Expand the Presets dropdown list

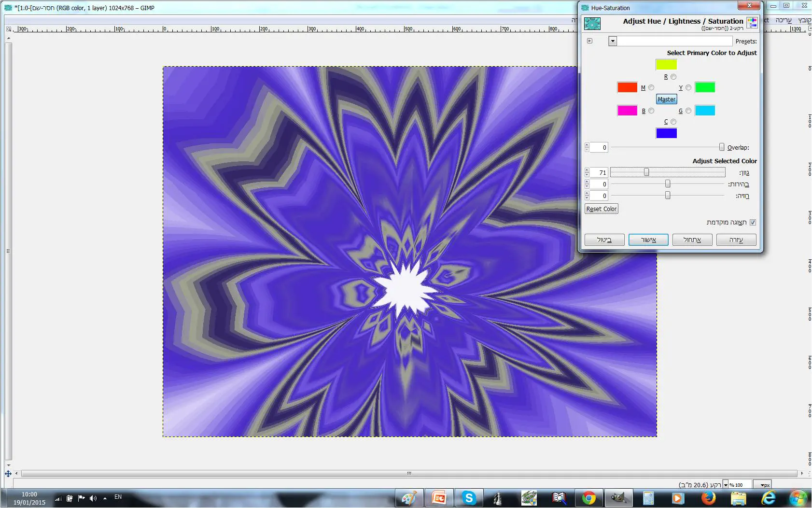click(x=613, y=41)
